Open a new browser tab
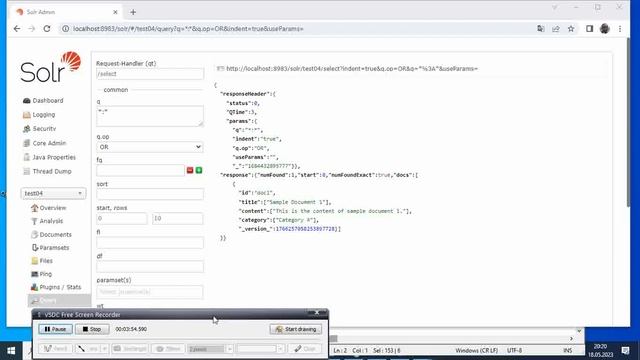640x360 pixels. click(x=133, y=12)
